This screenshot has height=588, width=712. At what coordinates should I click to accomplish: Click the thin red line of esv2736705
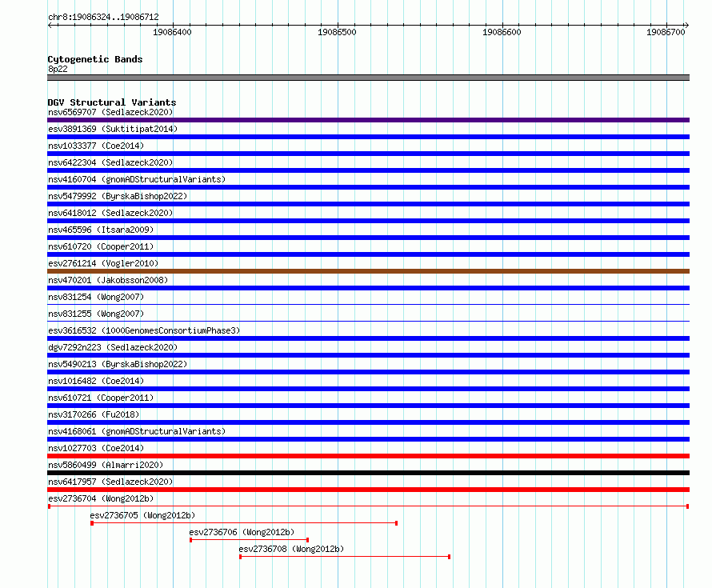coord(244,523)
